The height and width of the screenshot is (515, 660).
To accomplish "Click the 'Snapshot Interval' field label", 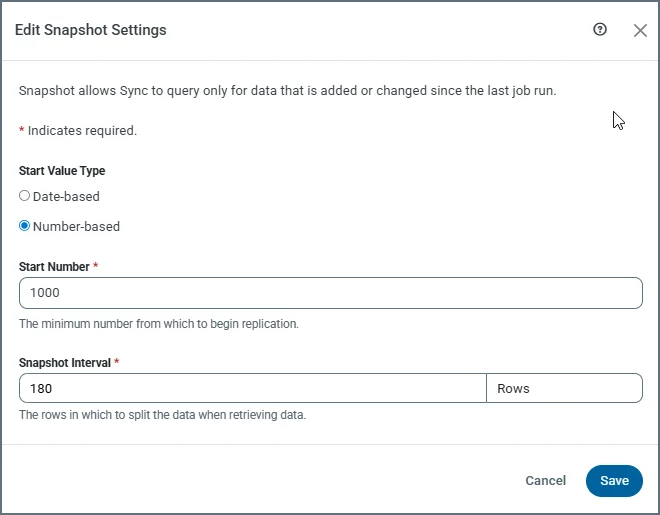I will [65, 363].
